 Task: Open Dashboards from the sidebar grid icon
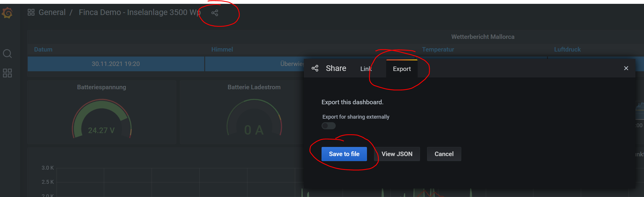point(7,73)
